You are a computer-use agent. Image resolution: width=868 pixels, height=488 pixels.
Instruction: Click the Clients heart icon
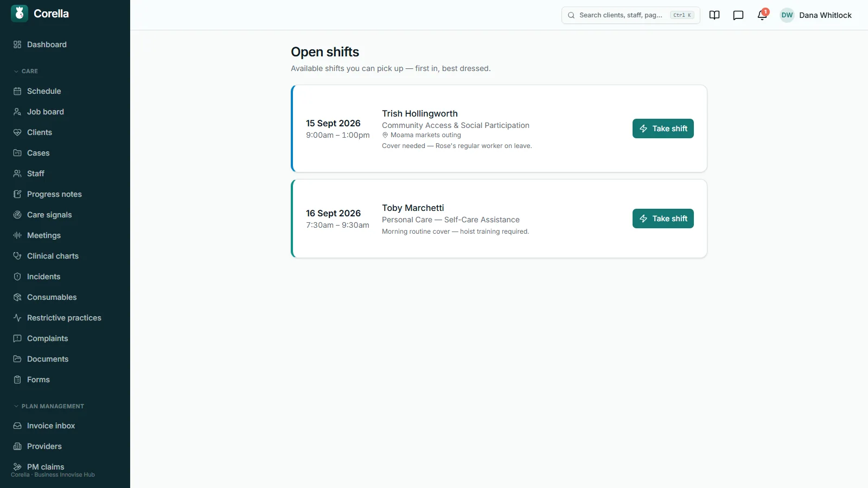click(17, 132)
